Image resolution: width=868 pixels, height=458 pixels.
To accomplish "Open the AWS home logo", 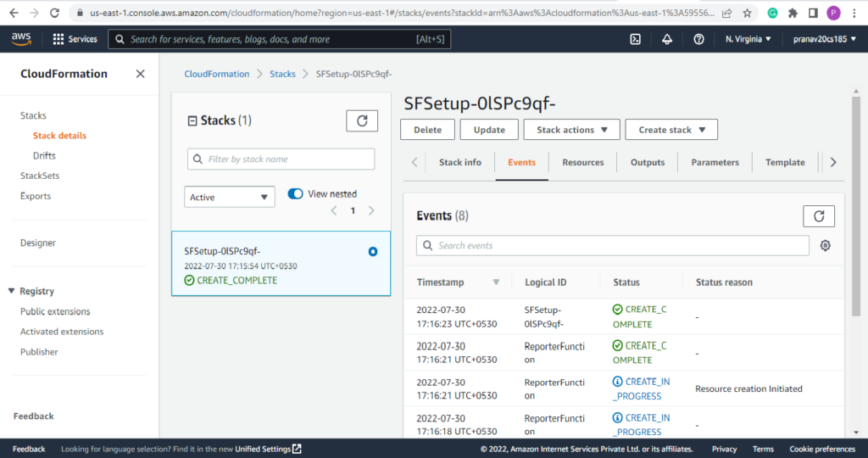I will point(21,39).
